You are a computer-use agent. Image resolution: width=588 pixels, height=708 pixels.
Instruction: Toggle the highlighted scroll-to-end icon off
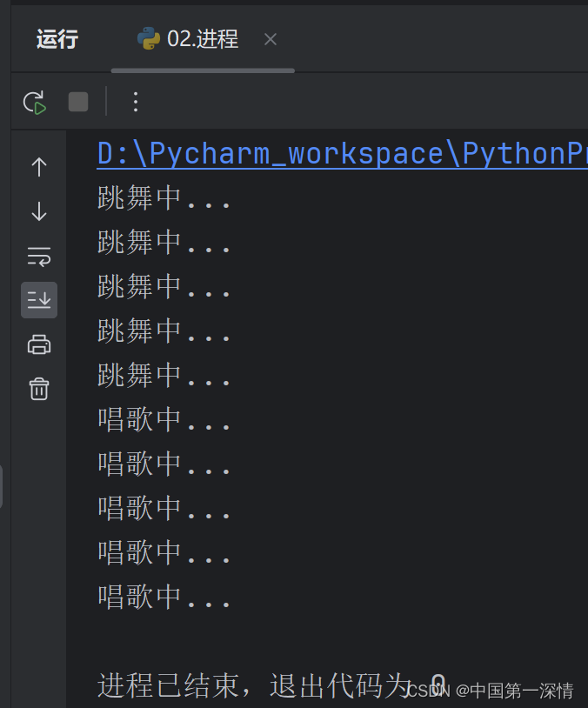click(x=38, y=300)
